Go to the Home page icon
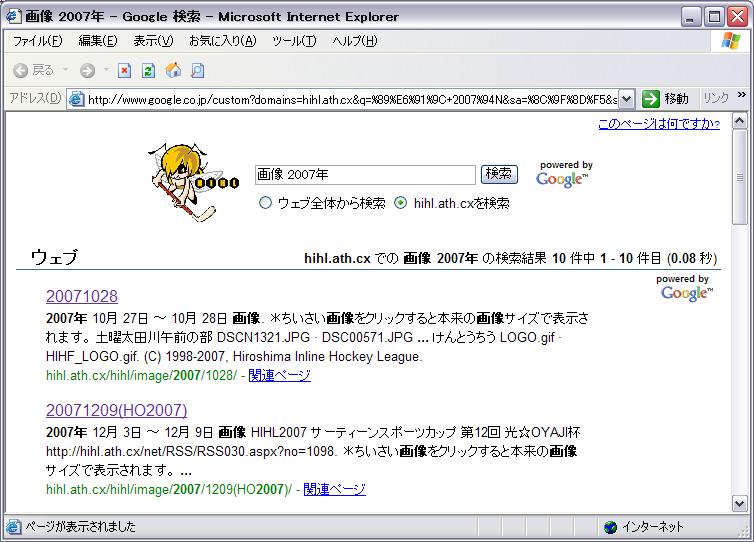Screen dimensions: 754x542 coord(173,70)
